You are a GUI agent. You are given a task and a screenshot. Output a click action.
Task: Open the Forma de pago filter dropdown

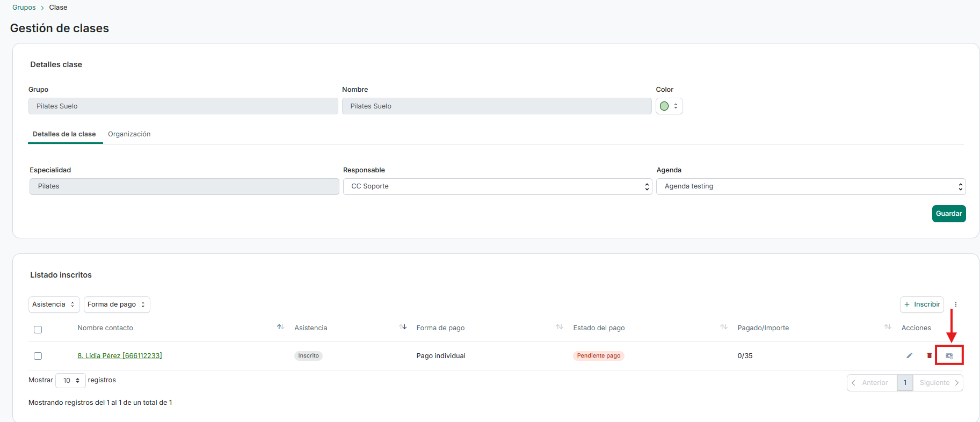tap(117, 304)
